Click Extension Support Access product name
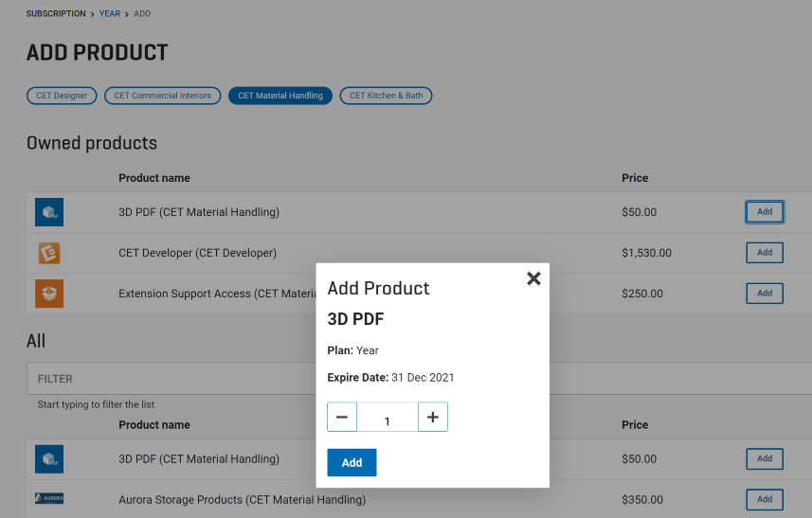Image resolution: width=812 pixels, height=518 pixels. 218,294
